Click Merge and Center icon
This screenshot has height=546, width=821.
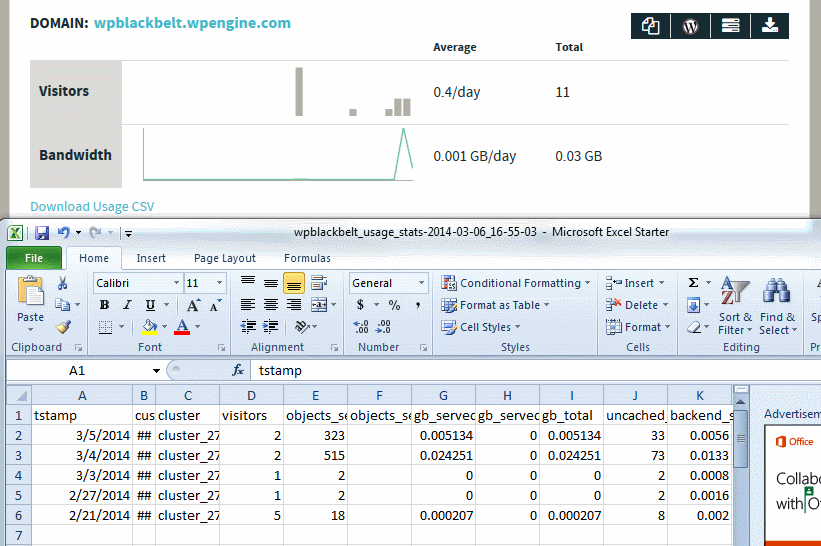point(319,305)
